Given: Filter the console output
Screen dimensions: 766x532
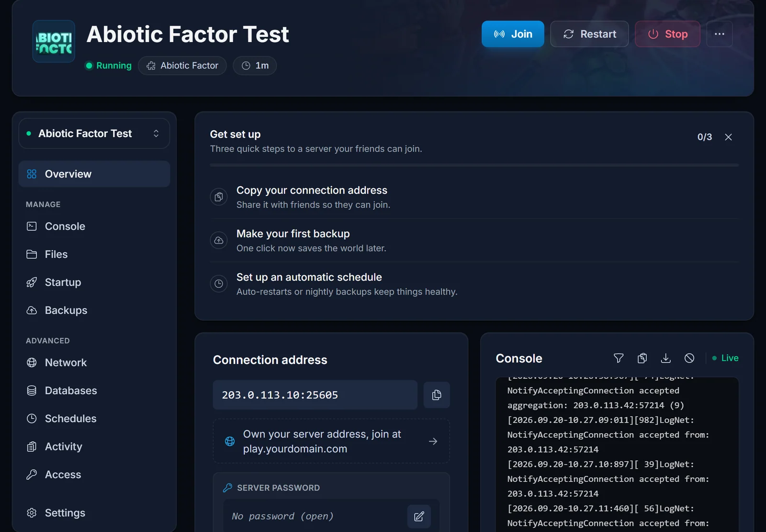Looking at the screenshot, I should [619, 358].
